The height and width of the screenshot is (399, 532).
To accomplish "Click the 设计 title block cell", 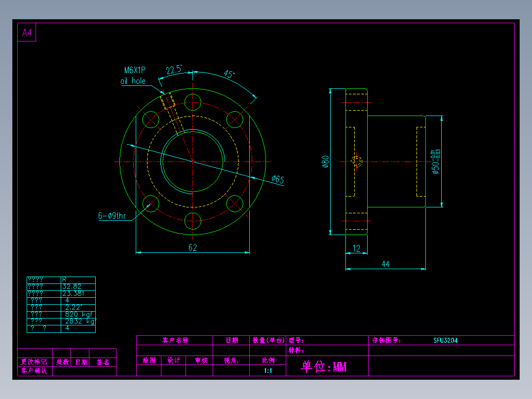I will pyautogui.click(x=173, y=360).
